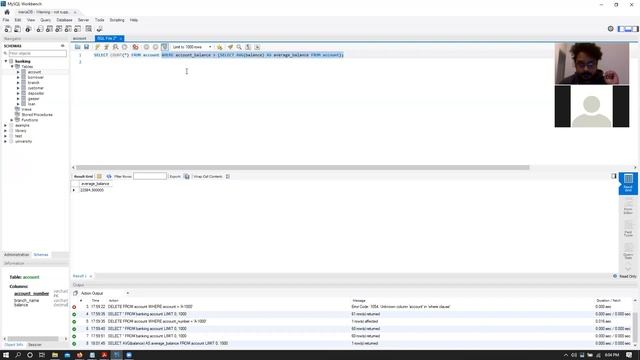Expand the customer table
Image resolution: width=640 pixels, height=360 pixels.
(x=18, y=88)
